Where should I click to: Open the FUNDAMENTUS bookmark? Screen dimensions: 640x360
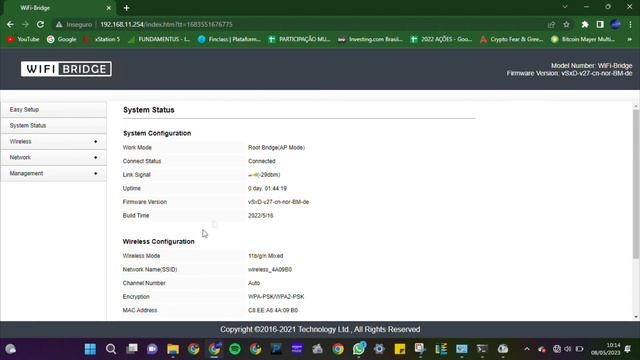pos(159,39)
